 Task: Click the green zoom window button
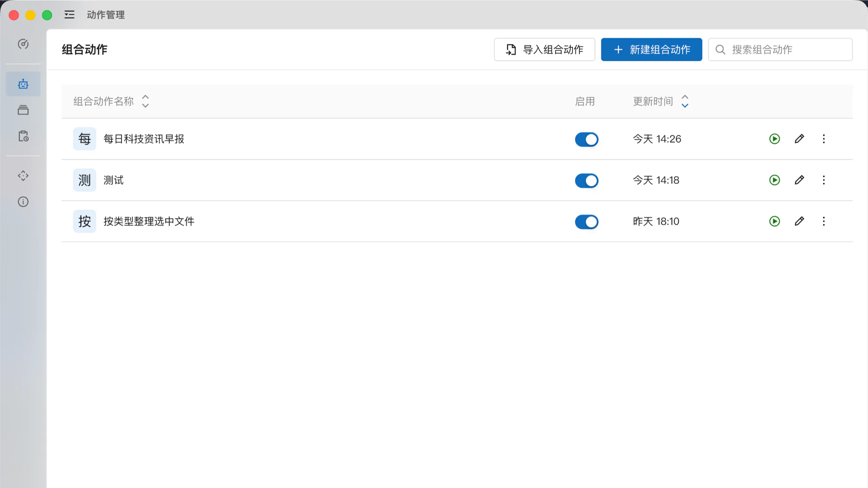coord(47,15)
